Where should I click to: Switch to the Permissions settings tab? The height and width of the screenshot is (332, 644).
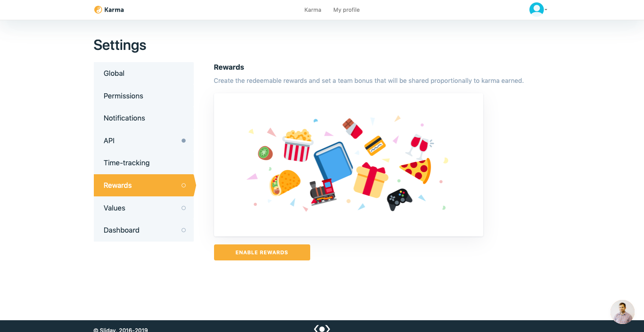tap(144, 96)
